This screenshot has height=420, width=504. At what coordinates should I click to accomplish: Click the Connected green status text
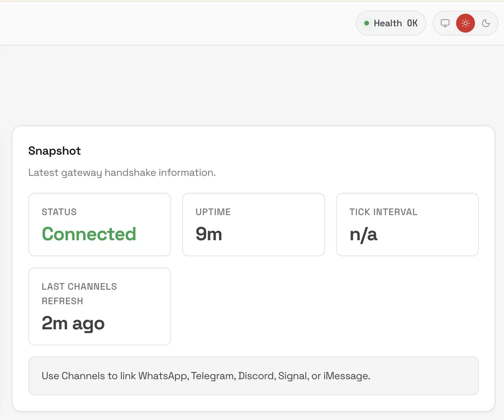(x=89, y=234)
